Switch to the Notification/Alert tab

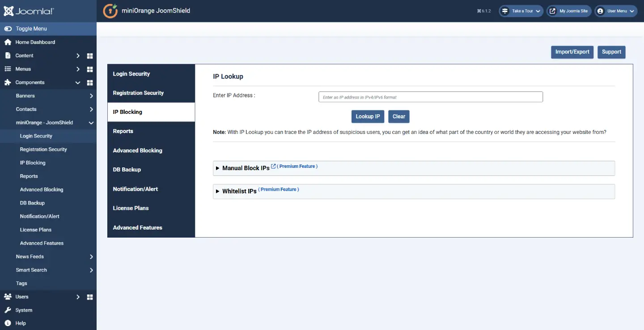click(151, 189)
